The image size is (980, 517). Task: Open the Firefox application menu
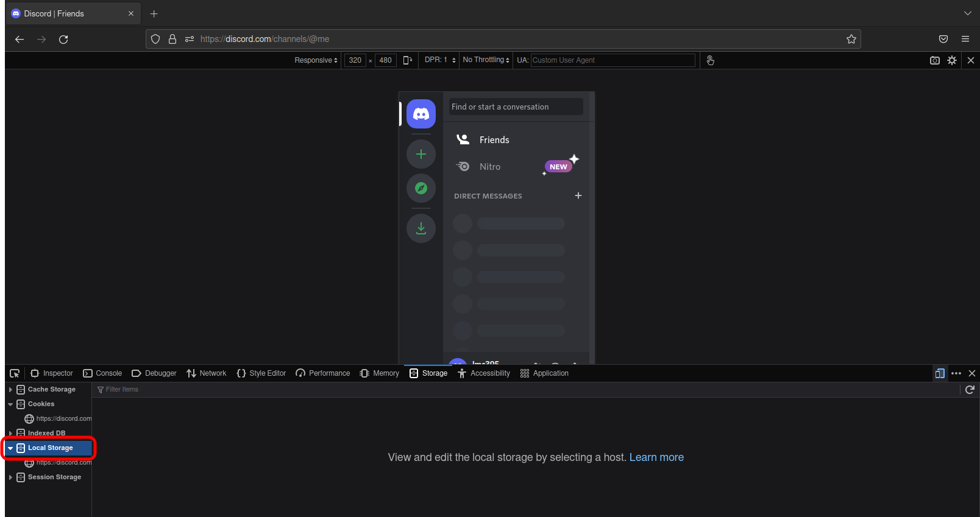(965, 39)
